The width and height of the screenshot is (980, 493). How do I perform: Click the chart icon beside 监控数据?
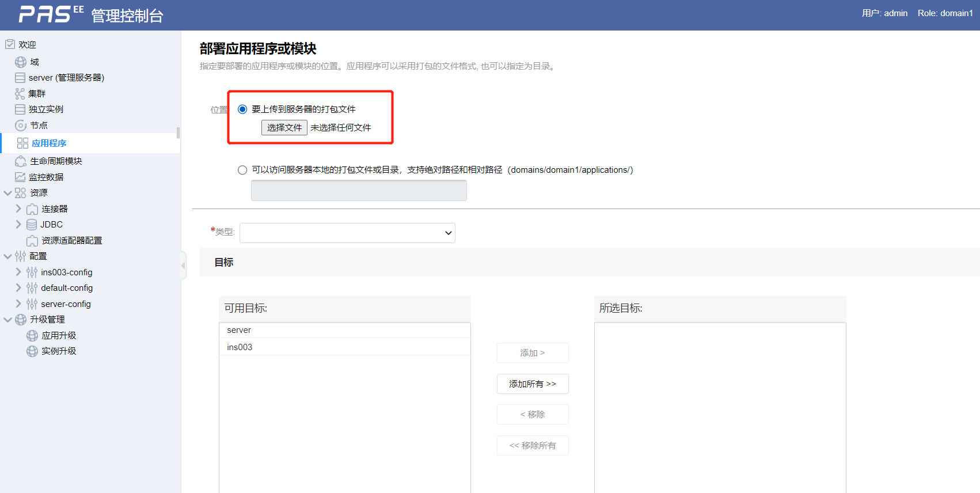coord(20,177)
